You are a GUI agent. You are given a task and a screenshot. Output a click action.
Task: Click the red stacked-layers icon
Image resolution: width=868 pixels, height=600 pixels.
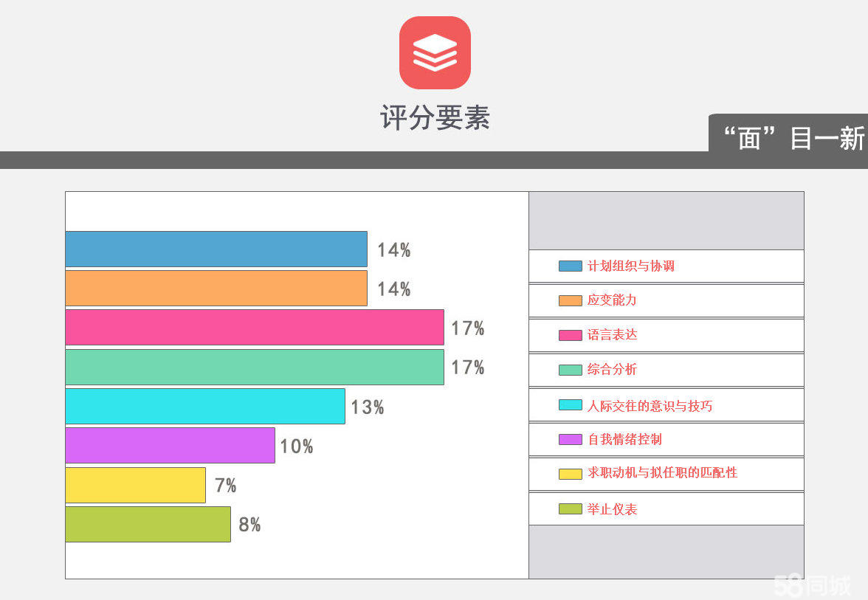pos(435,52)
